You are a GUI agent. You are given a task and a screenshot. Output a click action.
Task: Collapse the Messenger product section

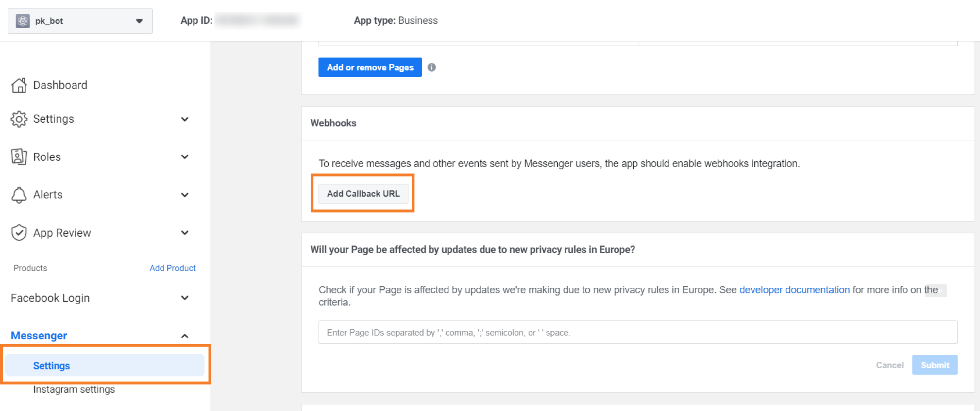(x=185, y=336)
